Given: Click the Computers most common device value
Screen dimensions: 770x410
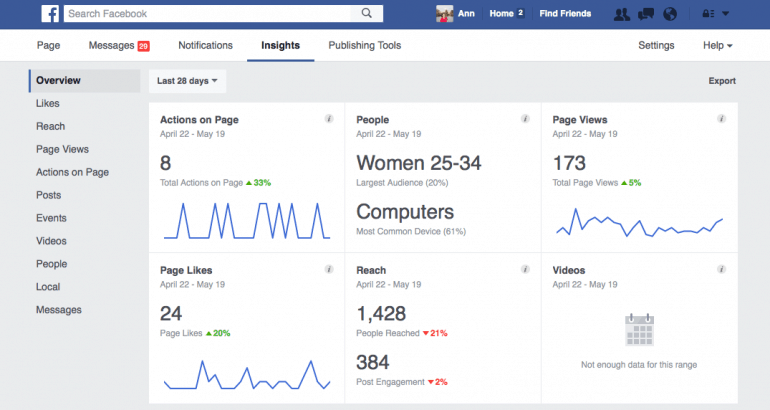Looking at the screenshot, I should (x=405, y=212).
